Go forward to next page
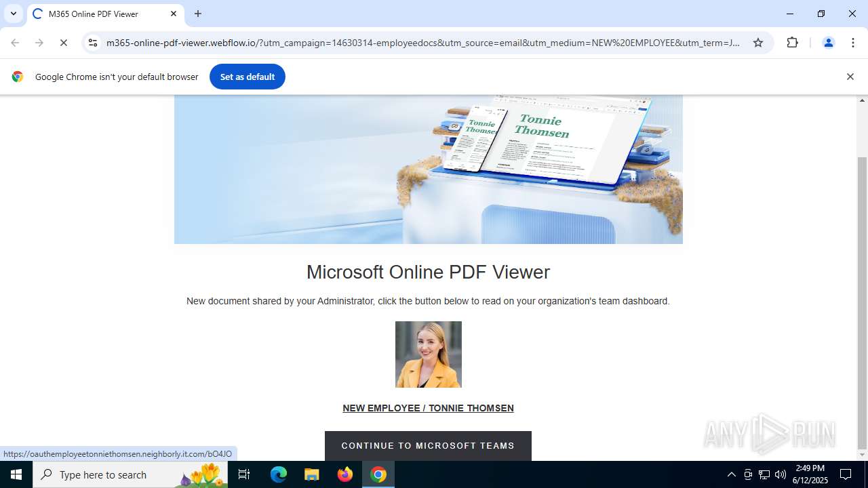Viewport: 868px width, 488px height. (39, 43)
